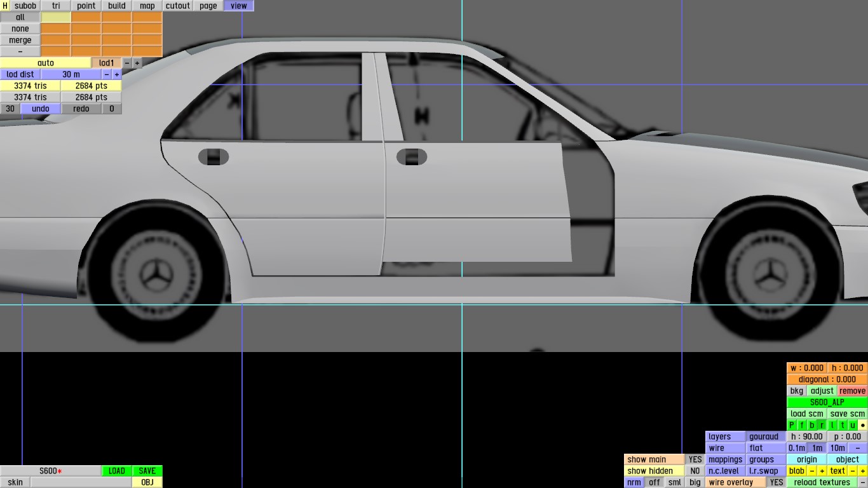Click the 30 m distance value
868x488 pixels.
point(71,74)
